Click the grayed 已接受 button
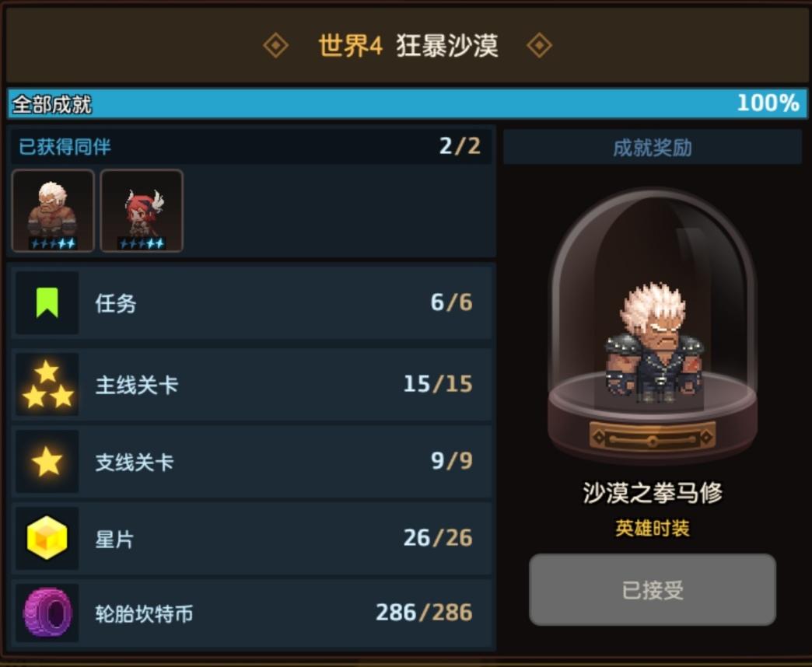Screen dimensions: 812x667 click(653, 589)
